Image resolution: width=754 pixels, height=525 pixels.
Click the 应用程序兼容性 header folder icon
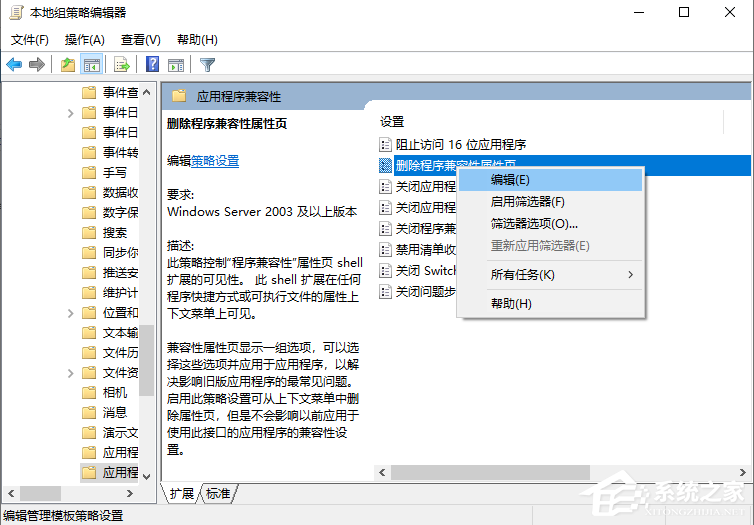tap(179, 96)
